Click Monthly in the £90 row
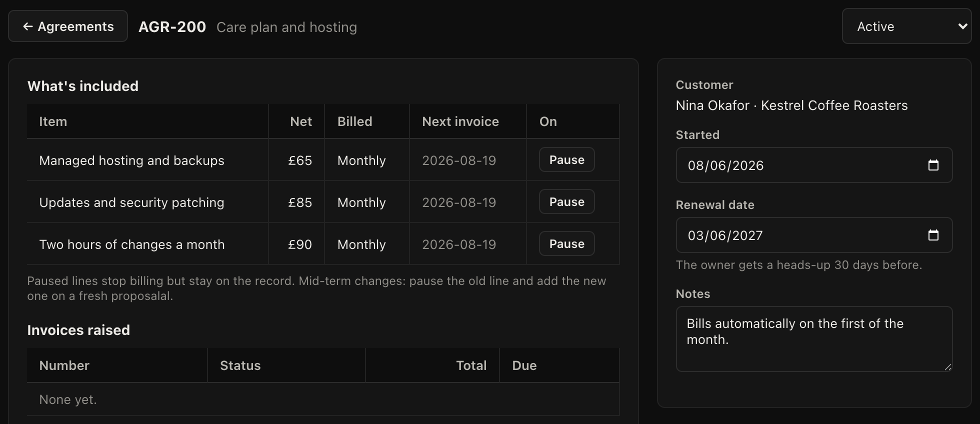The width and height of the screenshot is (980, 424). pos(361,244)
